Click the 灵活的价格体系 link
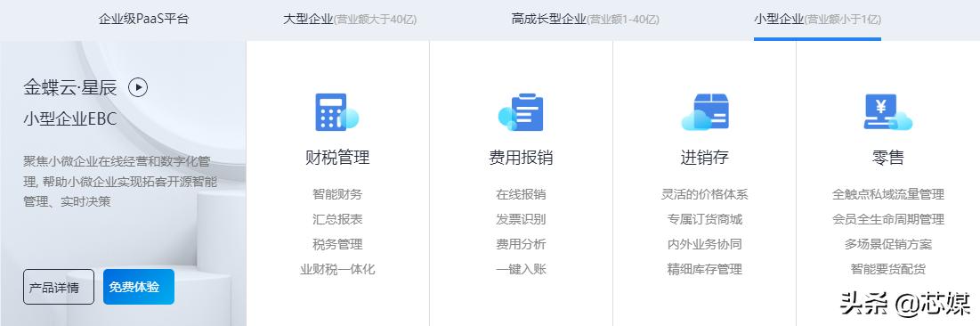This screenshot has width=980, height=326. click(x=704, y=194)
